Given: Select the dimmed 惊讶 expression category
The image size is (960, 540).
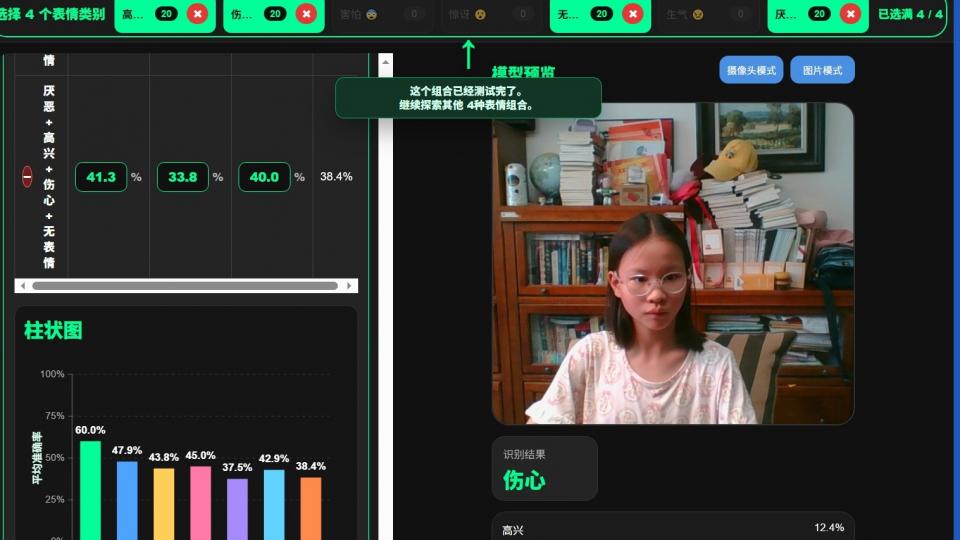Looking at the screenshot, I should [x=492, y=14].
